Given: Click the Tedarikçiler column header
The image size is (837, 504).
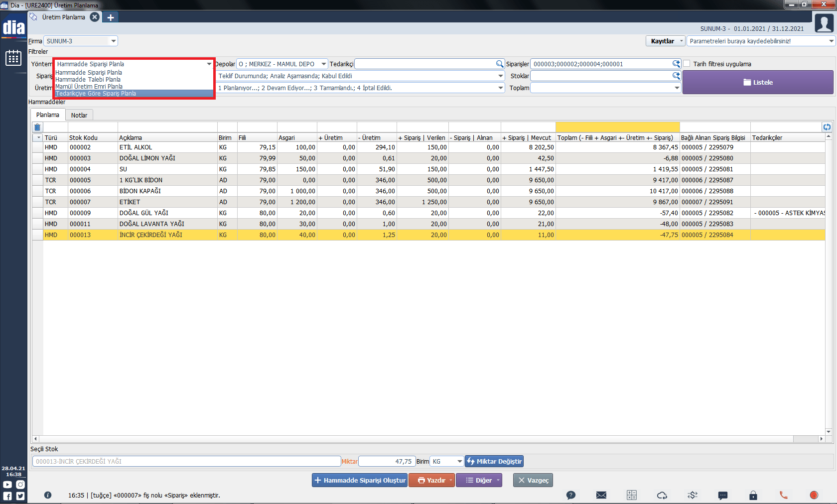Looking at the screenshot, I should pyautogui.click(x=788, y=137).
